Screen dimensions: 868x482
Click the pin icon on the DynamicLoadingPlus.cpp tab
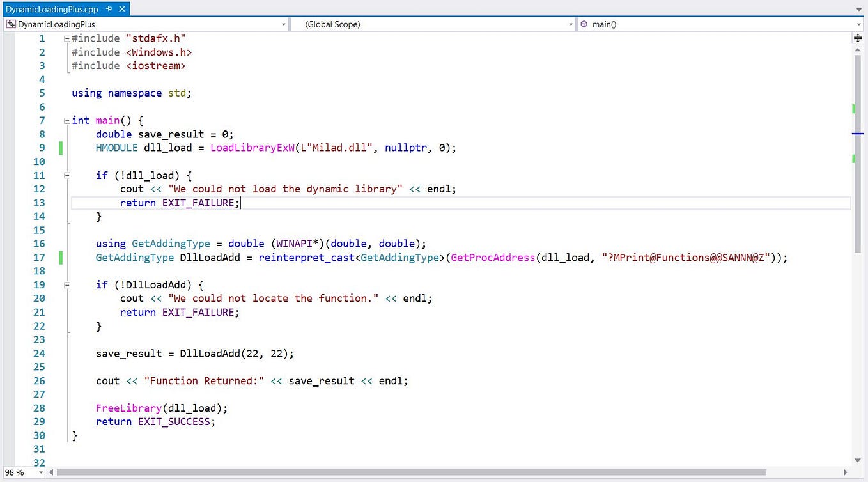click(109, 9)
